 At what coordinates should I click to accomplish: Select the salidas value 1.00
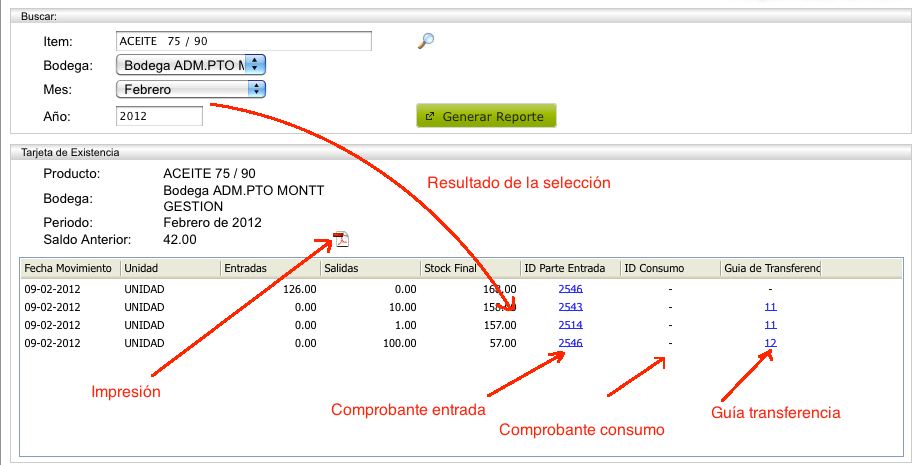(405, 325)
